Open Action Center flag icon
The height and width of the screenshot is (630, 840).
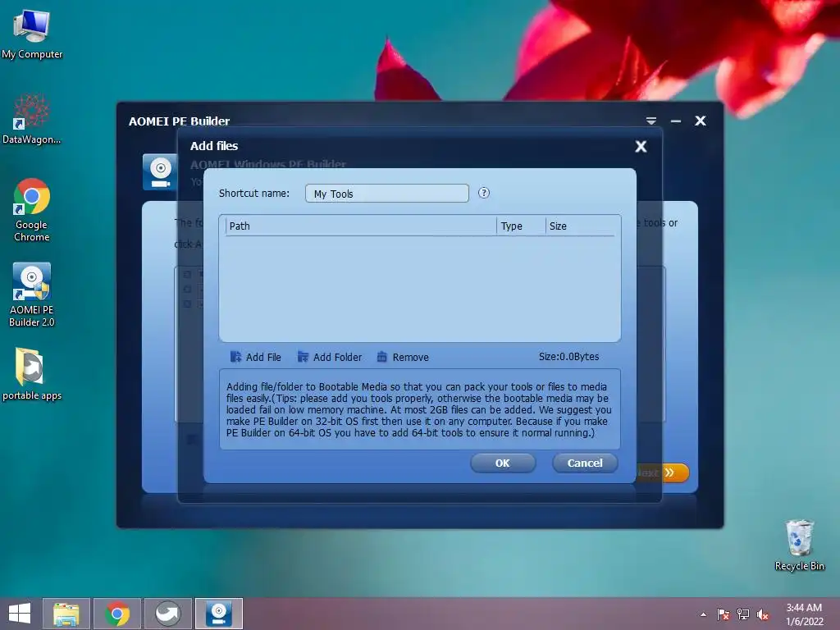point(724,614)
